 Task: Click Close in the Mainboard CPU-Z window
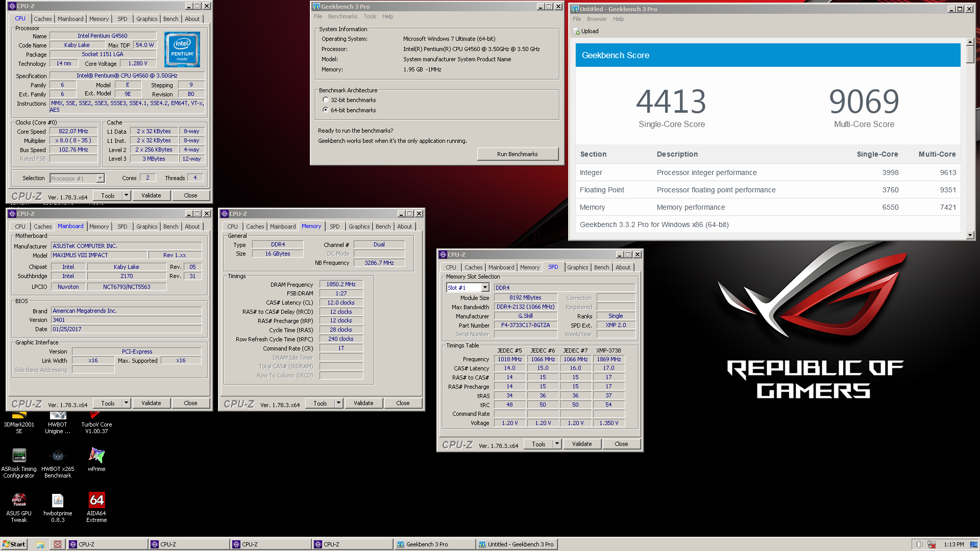(x=190, y=403)
